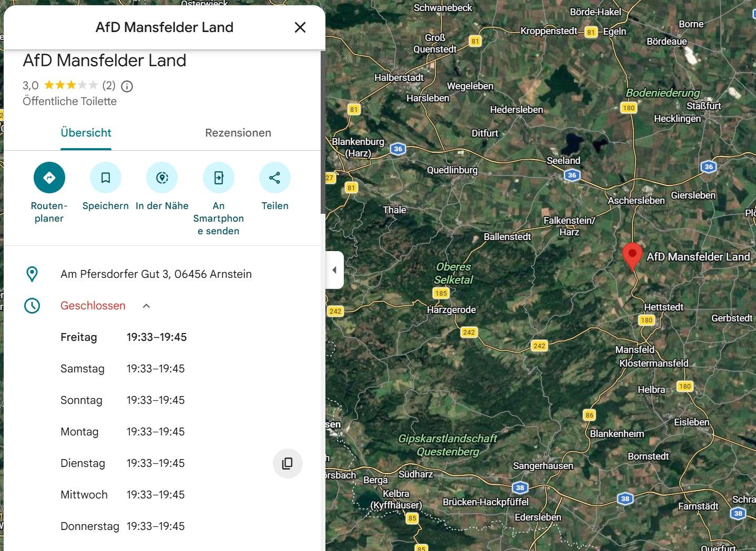The image size is (756, 551).
Task: Click the opening hours clock icon
Action: pyautogui.click(x=32, y=306)
